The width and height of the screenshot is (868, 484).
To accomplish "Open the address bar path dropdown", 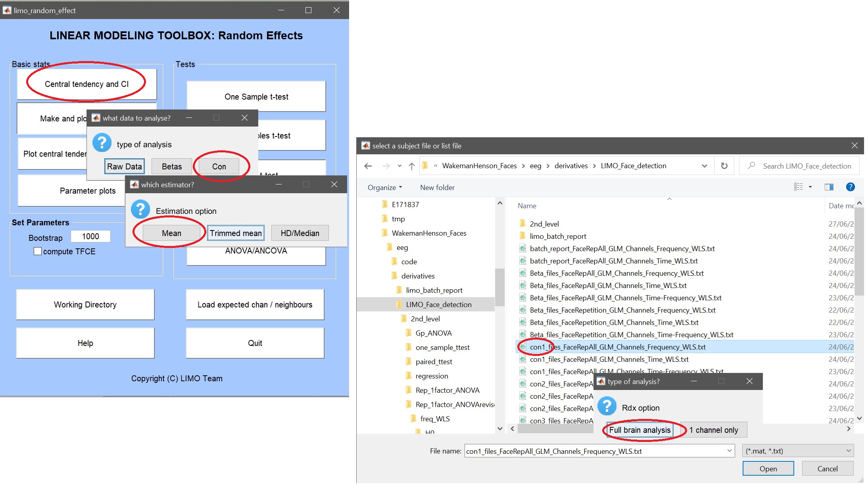I will (704, 166).
